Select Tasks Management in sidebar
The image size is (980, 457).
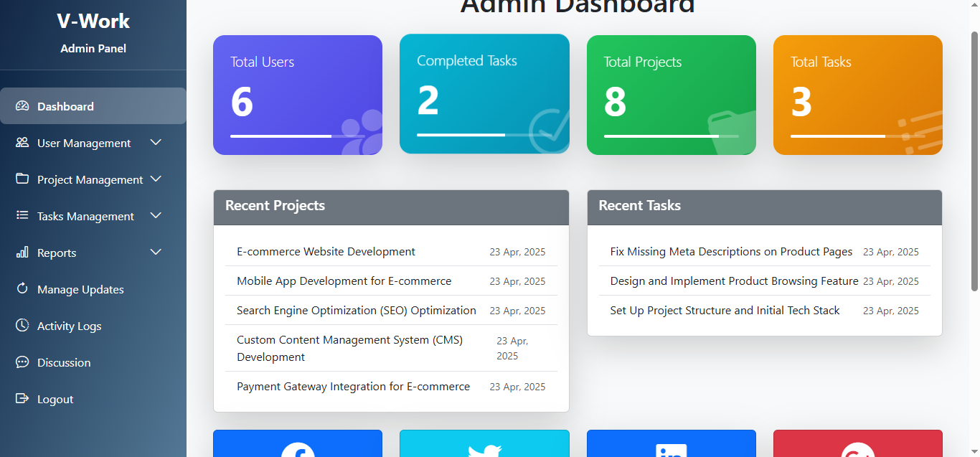(x=93, y=216)
